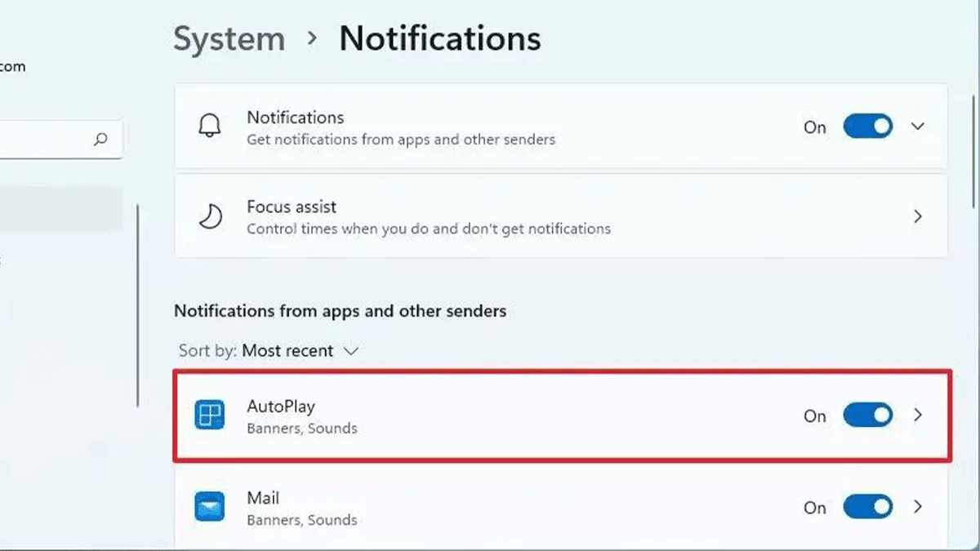
Task: Expand the Notifications section down-chevron
Action: pos(918,127)
